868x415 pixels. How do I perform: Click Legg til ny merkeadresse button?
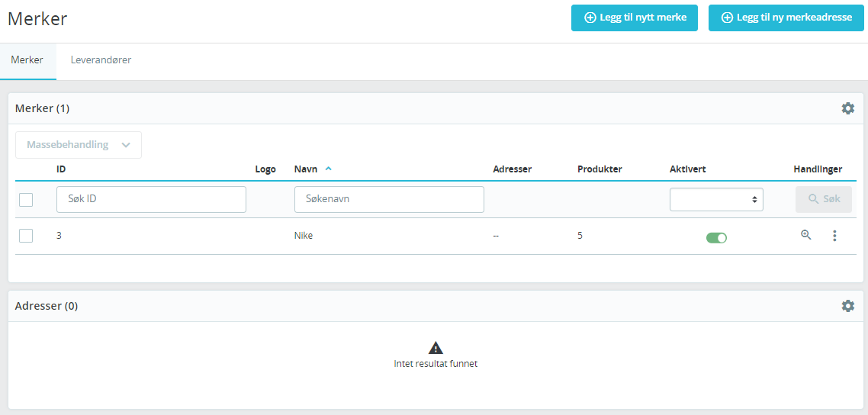(786, 18)
